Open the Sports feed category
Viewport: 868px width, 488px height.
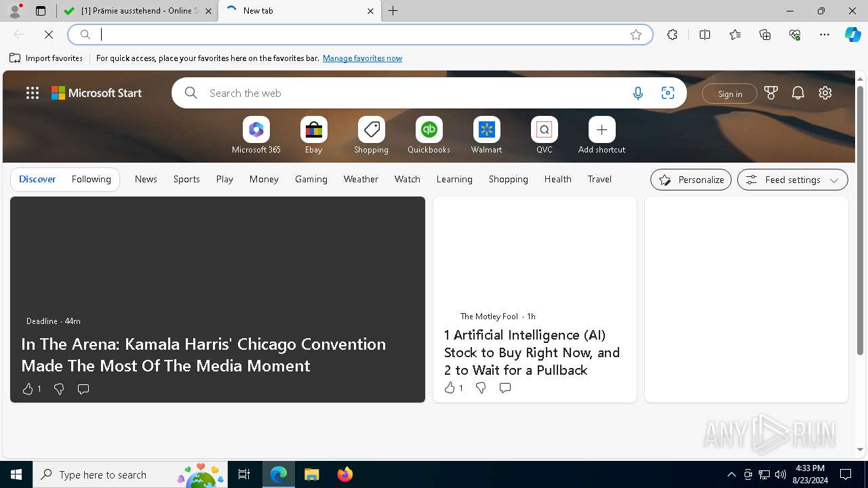(186, 180)
